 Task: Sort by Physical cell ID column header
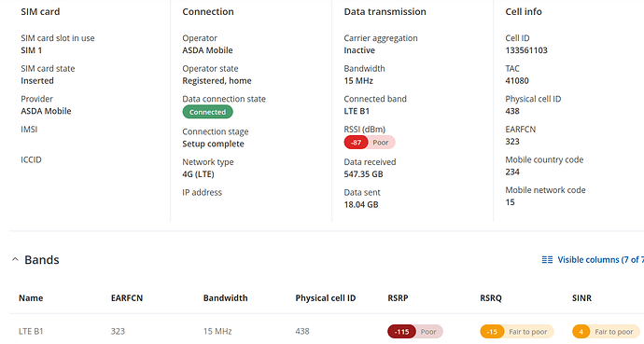(326, 298)
